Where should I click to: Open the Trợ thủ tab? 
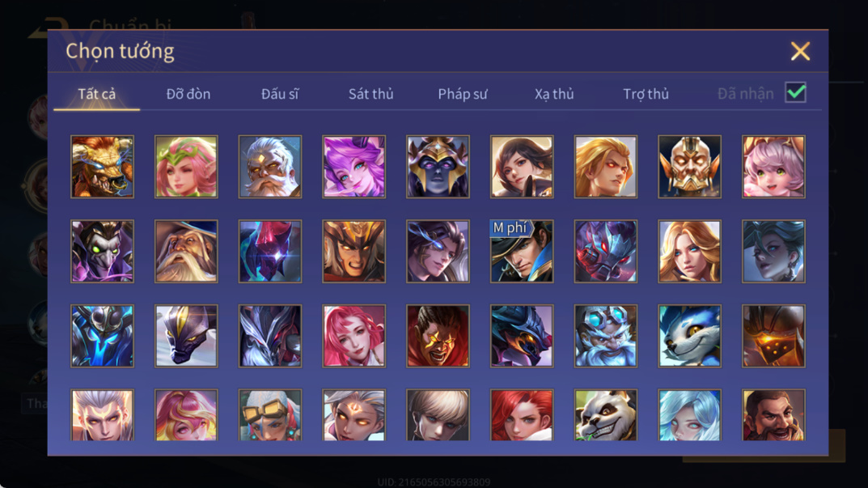tap(646, 94)
